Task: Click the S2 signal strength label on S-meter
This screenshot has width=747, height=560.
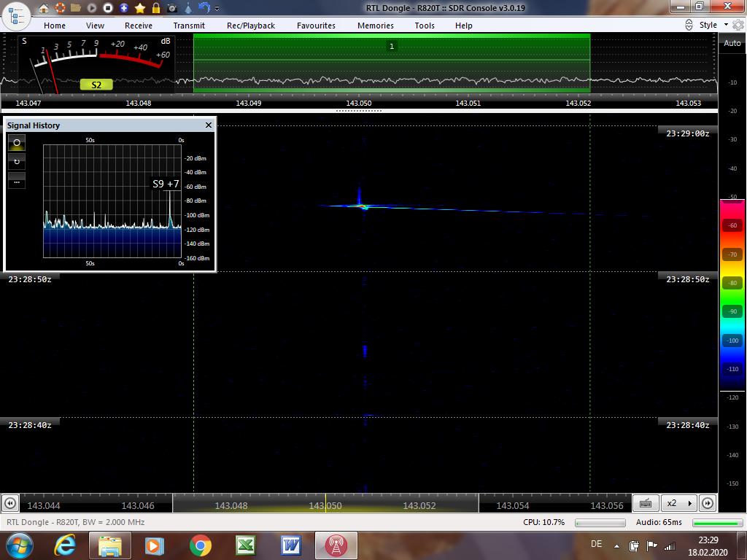Action: pos(96,85)
